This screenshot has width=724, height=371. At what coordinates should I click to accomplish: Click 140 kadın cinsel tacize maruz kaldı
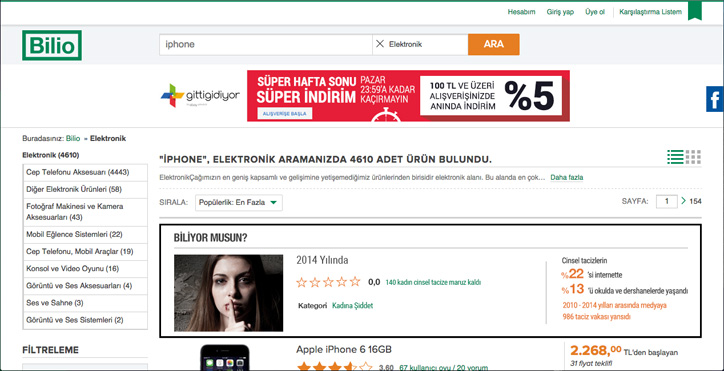point(433,282)
